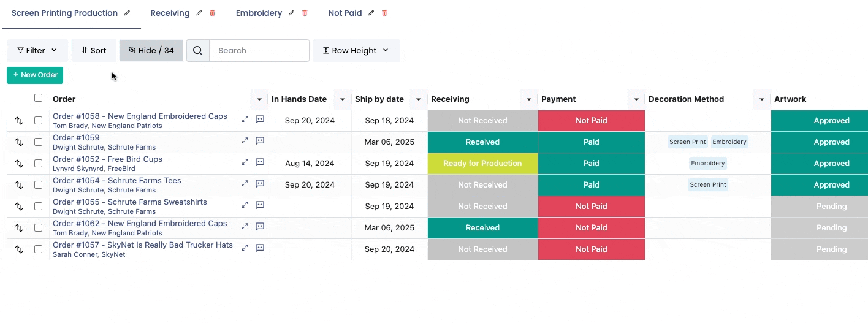The image size is (868, 323).
Task: Click Pending artwork status for Order #1055
Action: (820, 207)
